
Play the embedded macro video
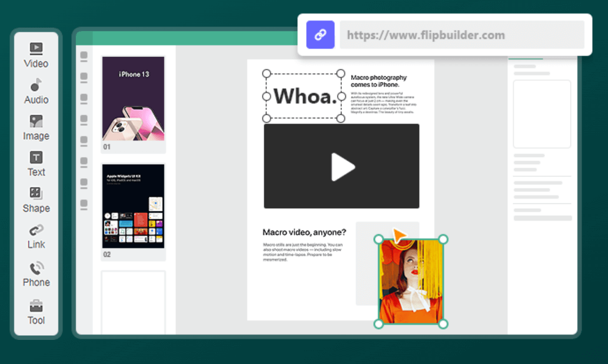tap(341, 166)
